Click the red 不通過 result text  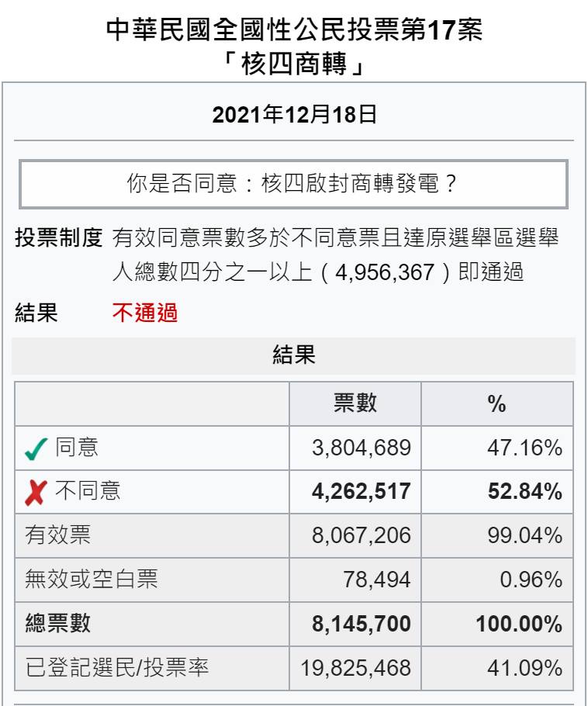tap(145, 313)
